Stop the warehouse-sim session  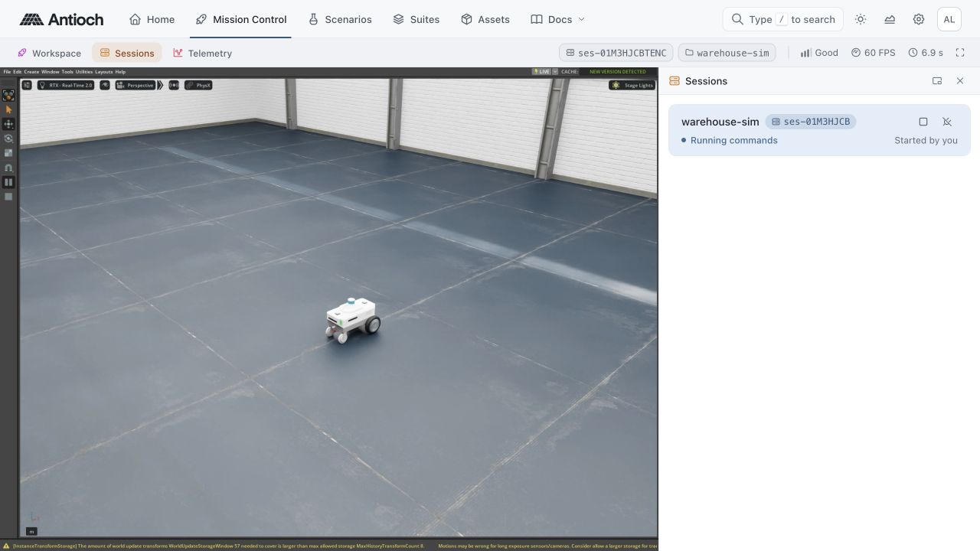[x=923, y=122]
